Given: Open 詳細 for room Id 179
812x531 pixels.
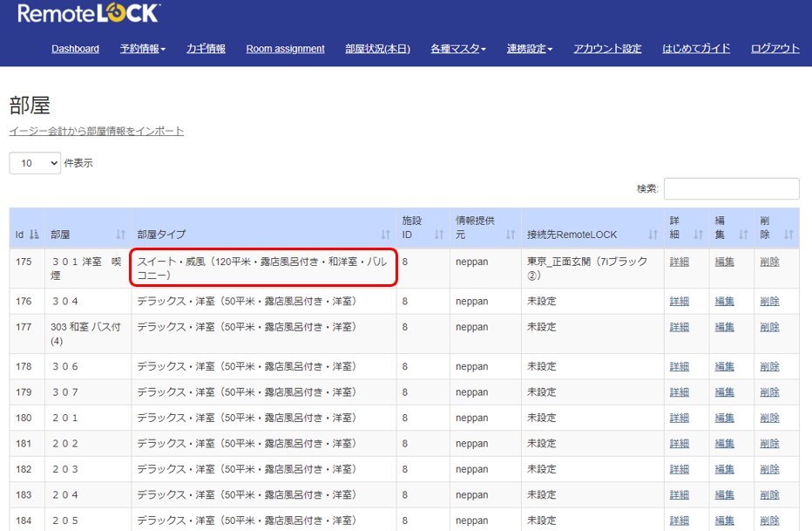Looking at the screenshot, I should click(679, 392).
